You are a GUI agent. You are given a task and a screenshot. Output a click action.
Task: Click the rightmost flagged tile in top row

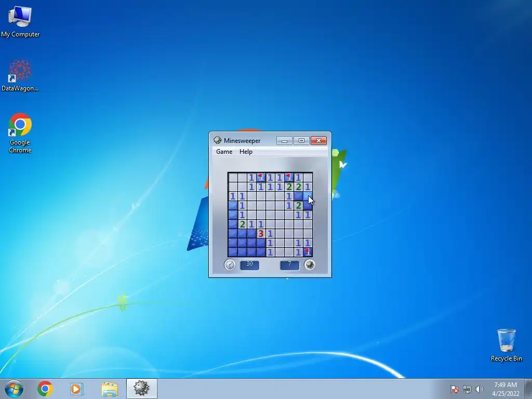(x=289, y=177)
